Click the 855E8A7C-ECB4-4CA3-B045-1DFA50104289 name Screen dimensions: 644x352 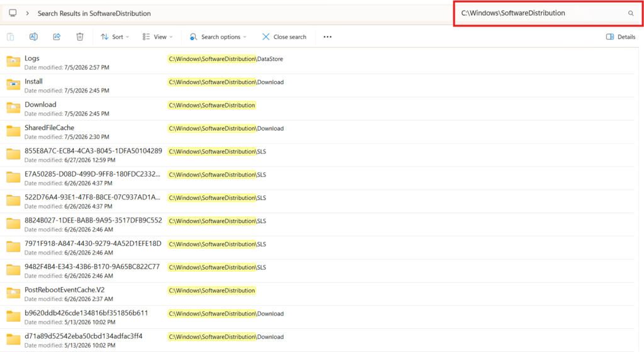coord(93,151)
